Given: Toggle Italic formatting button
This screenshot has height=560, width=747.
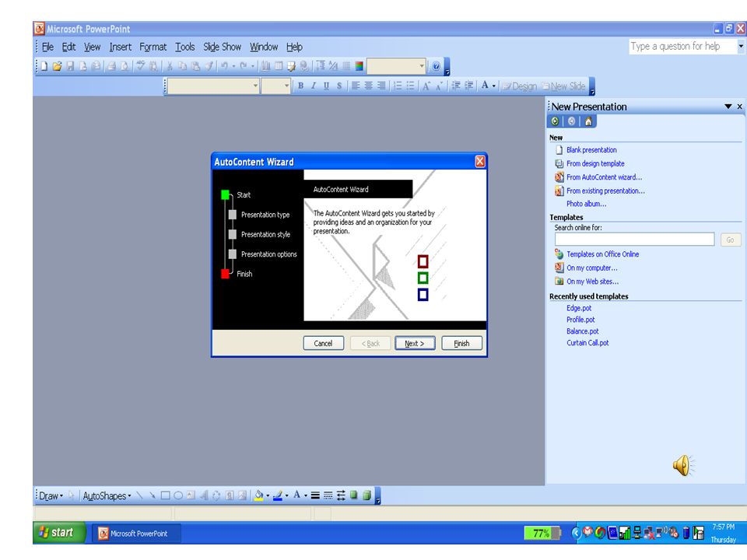Looking at the screenshot, I should click(x=314, y=86).
